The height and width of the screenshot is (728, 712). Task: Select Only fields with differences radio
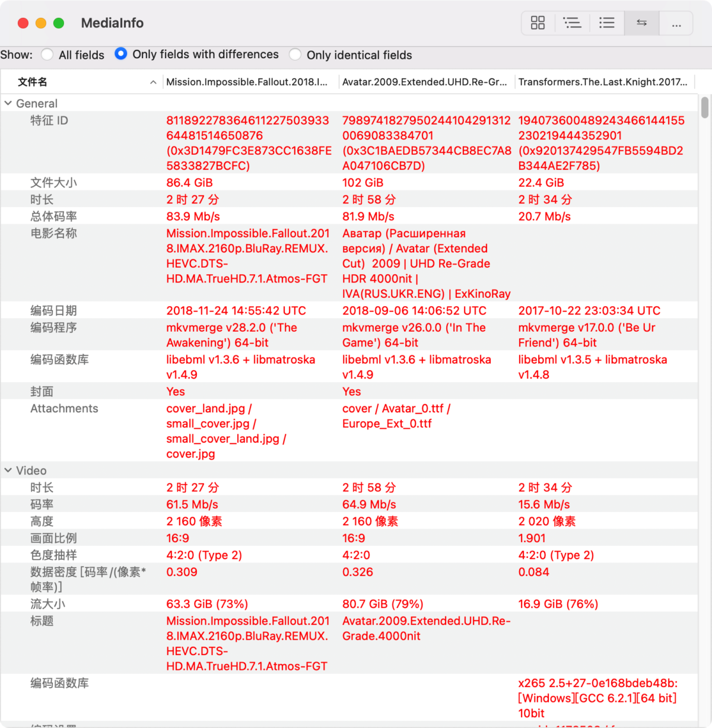121,54
